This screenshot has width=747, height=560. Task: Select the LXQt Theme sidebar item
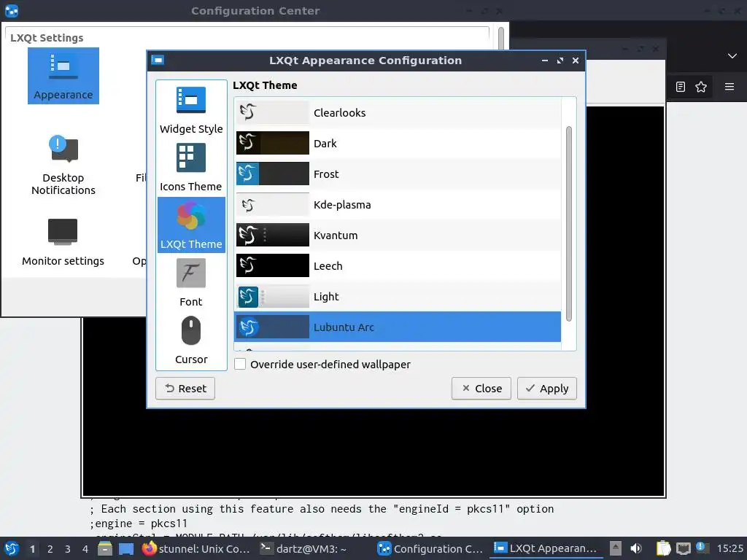click(x=191, y=225)
